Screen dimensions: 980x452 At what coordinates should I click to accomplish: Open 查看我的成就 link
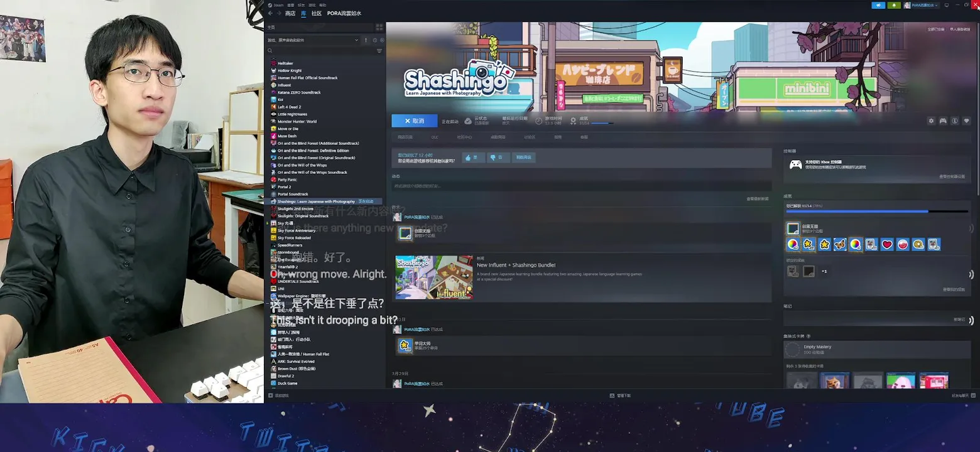click(954, 289)
